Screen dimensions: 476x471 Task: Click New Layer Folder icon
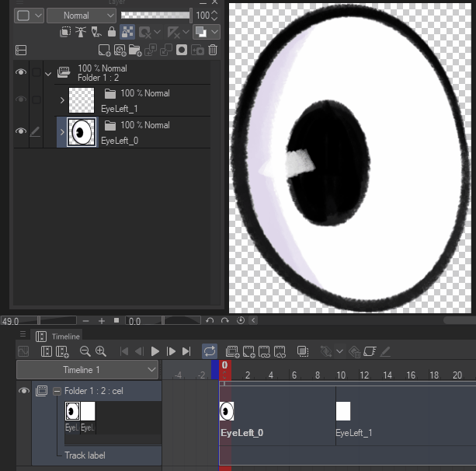pos(135,51)
